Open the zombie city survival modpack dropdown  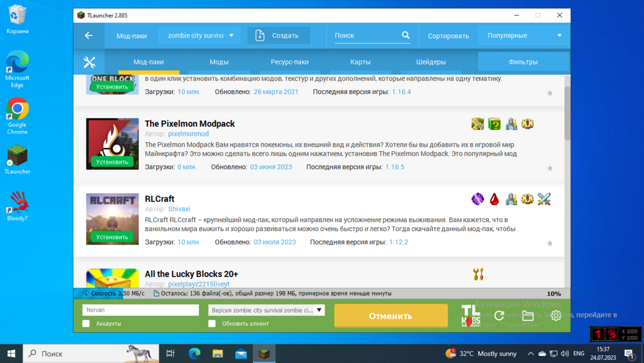pyautogui.click(x=200, y=36)
